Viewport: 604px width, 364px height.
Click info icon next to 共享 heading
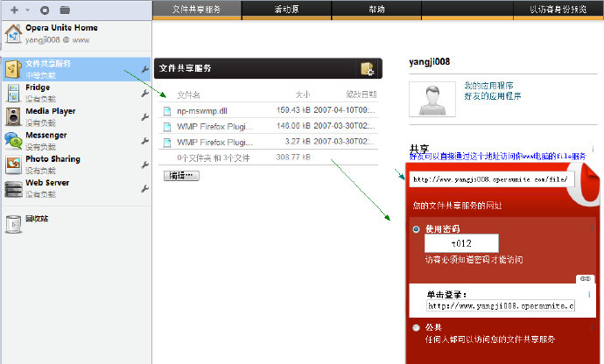(593, 149)
